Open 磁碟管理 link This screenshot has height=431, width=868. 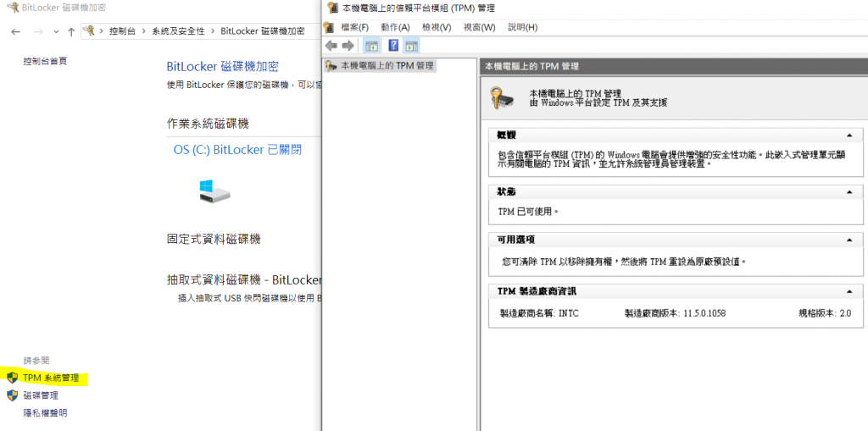tap(41, 395)
